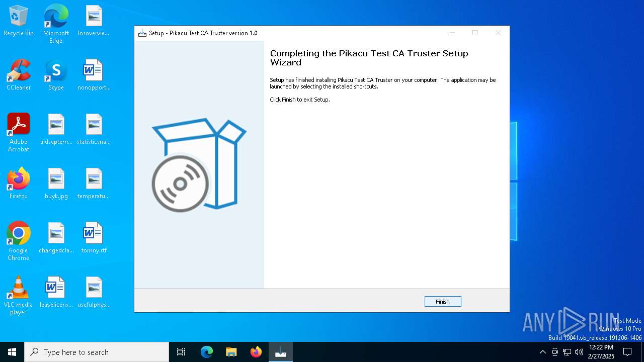
Task: Select the Adobe Acrobat desktop shortcut
Action: (x=19, y=133)
